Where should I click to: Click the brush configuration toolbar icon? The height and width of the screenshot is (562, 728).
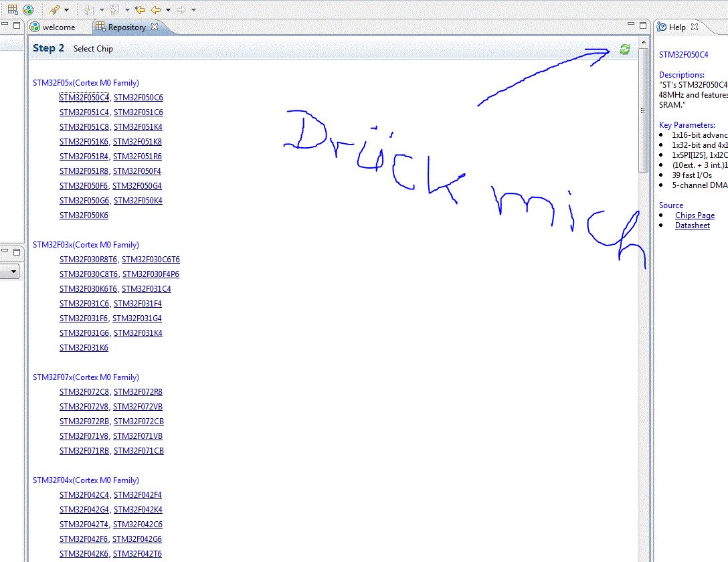tap(54, 9)
